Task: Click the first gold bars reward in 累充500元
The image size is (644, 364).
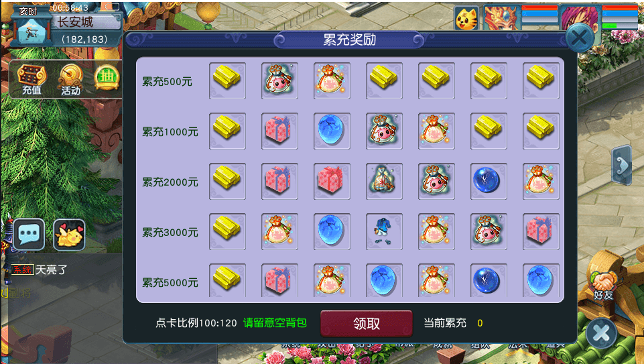Action: pyautogui.click(x=227, y=80)
